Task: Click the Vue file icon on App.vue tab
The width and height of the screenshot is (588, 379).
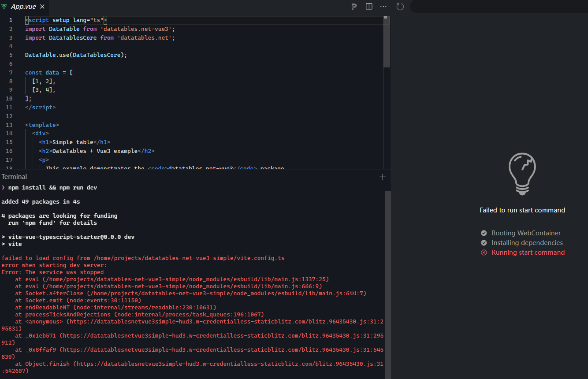Action: tap(5, 7)
